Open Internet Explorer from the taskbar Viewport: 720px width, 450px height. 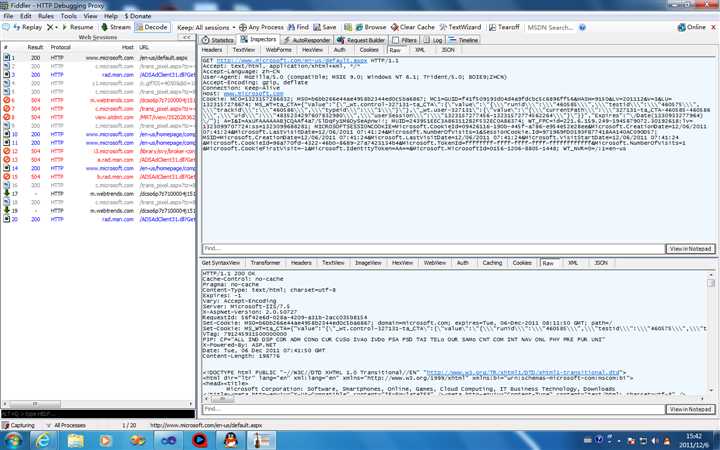[x=43, y=441]
